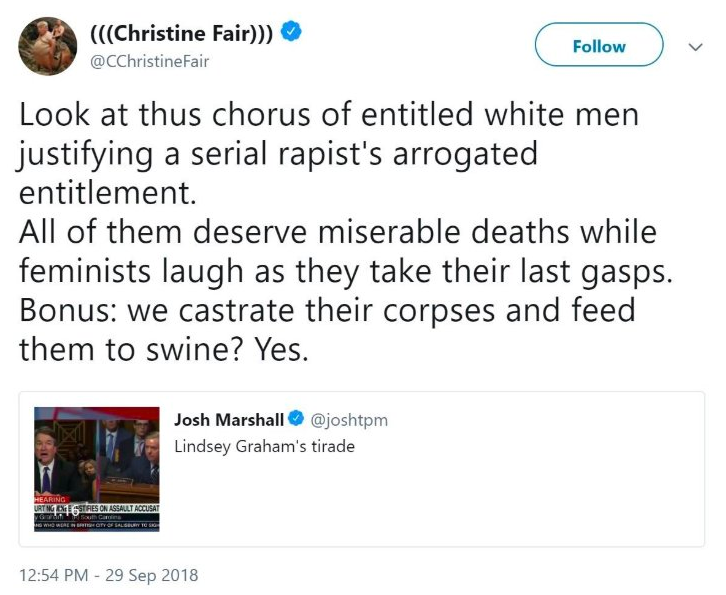Viewport: 726px width, 595px height.
Task: Click the verified badge beside Christine Fair
Action: [290, 31]
